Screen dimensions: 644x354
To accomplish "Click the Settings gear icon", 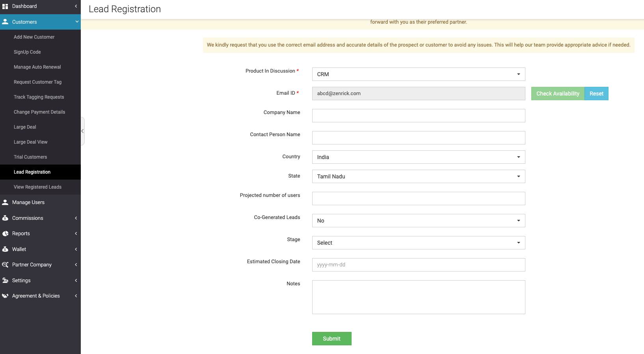I will pos(5,281).
